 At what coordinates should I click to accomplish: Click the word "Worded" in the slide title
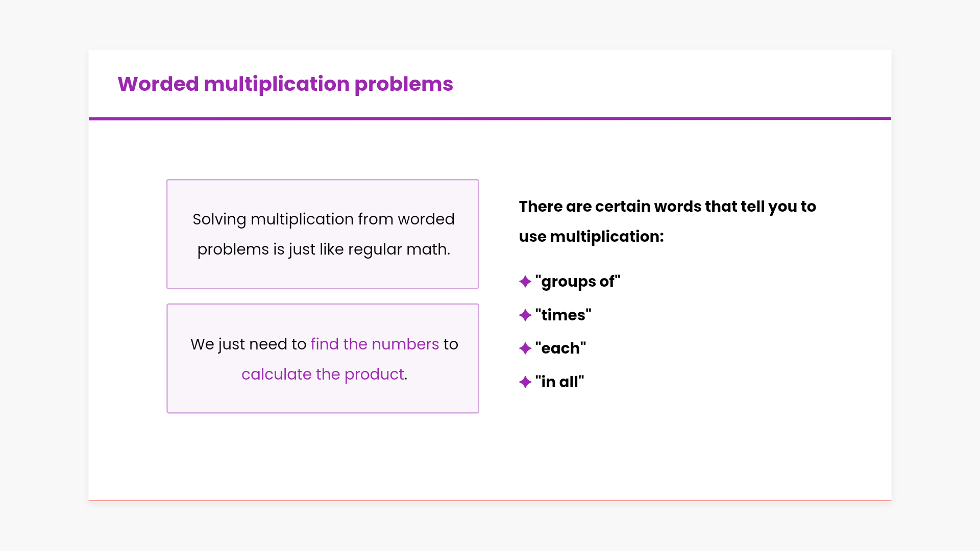coord(158,84)
